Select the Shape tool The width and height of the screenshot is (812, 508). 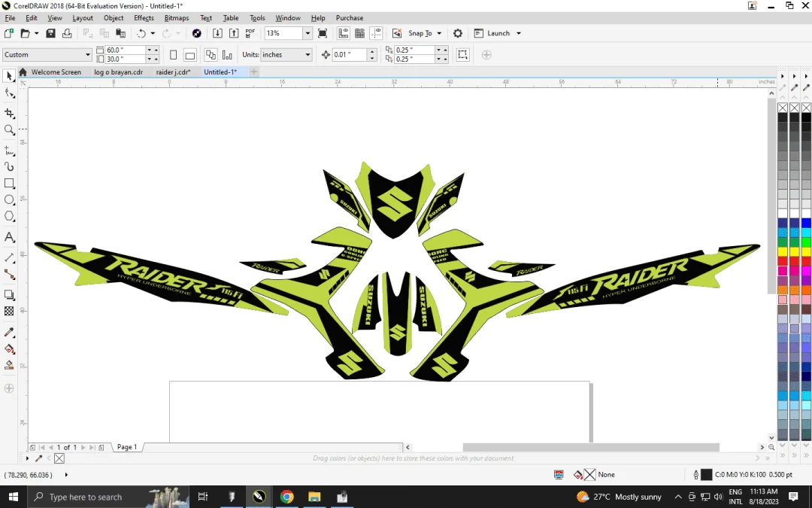pyautogui.click(x=9, y=93)
